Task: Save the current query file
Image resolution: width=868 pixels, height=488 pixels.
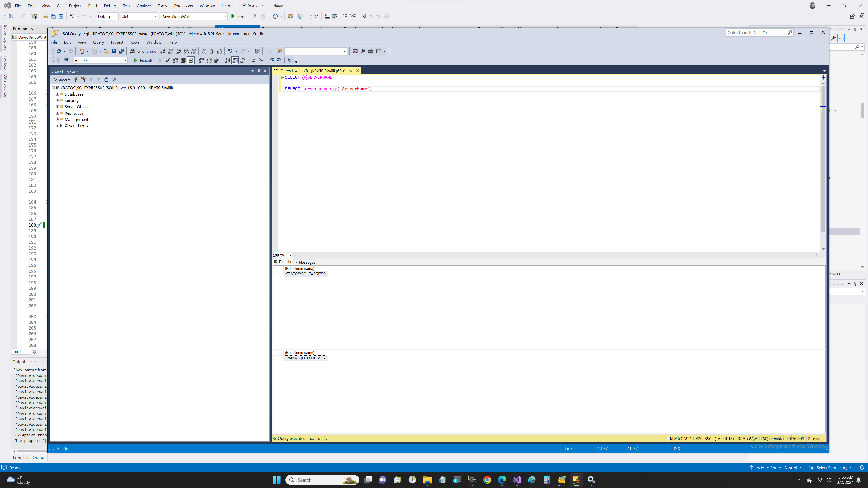Action: [x=114, y=51]
